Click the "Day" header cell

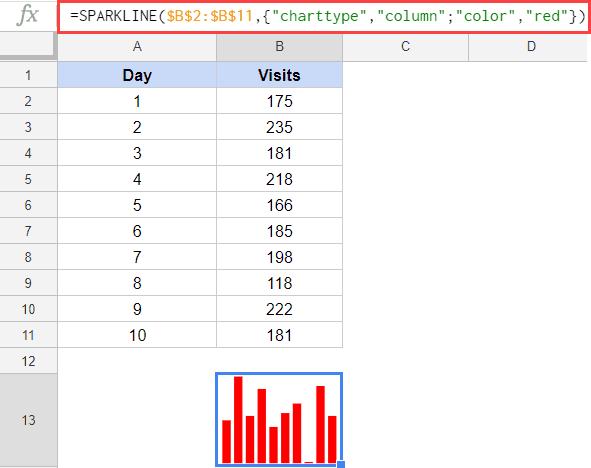click(137, 75)
